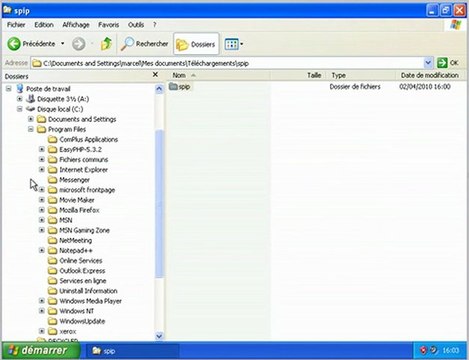Open the démarrer Start menu
Screen dimensions: 469x360
[x=41, y=350]
